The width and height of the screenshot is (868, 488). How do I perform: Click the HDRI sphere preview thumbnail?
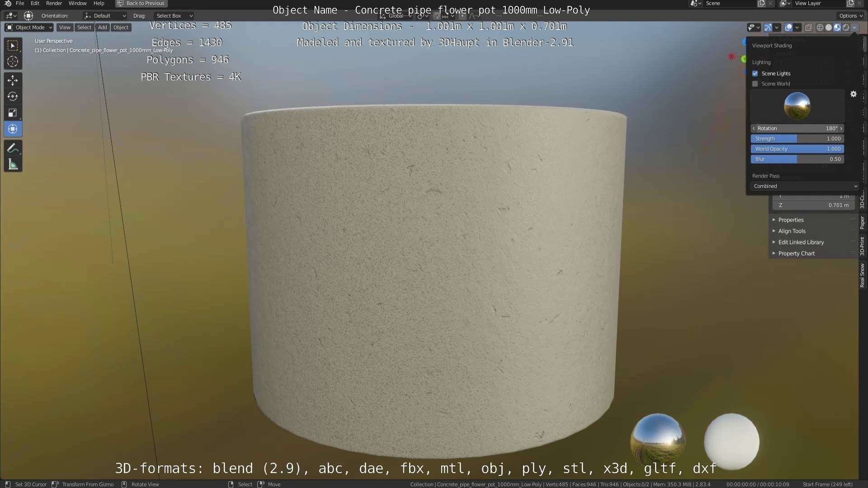point(797,106)
